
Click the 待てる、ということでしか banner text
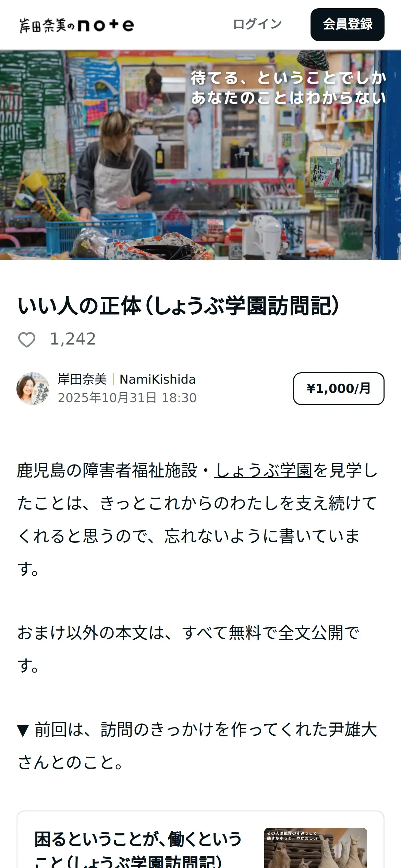(289, 78)
